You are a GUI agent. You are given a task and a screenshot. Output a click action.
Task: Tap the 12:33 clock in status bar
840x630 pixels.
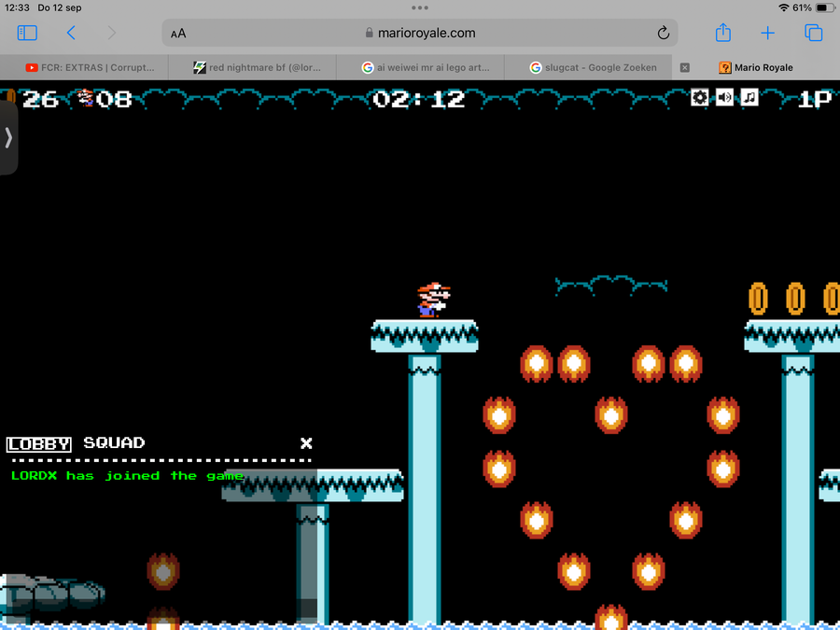pos(17,7)
